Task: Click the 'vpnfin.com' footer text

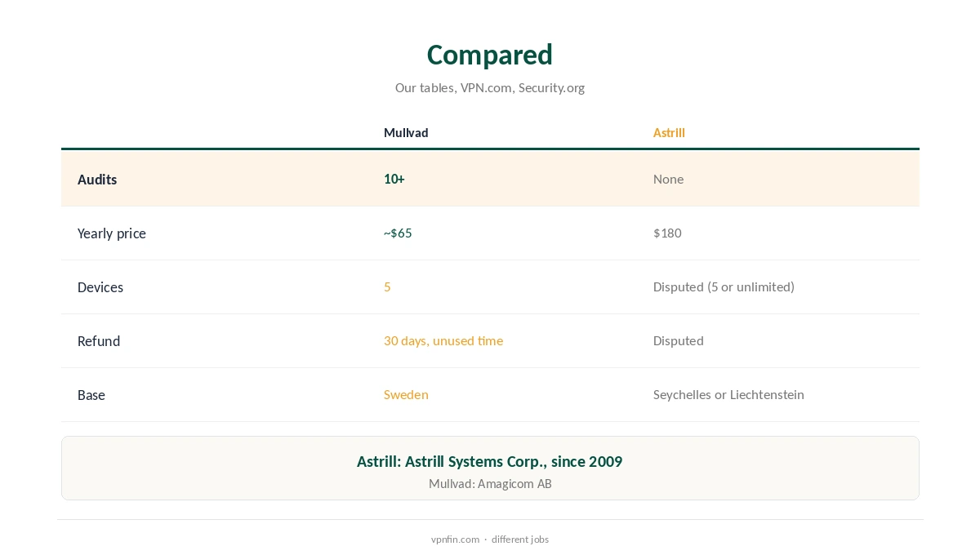Action: click(x=455, y=539)
